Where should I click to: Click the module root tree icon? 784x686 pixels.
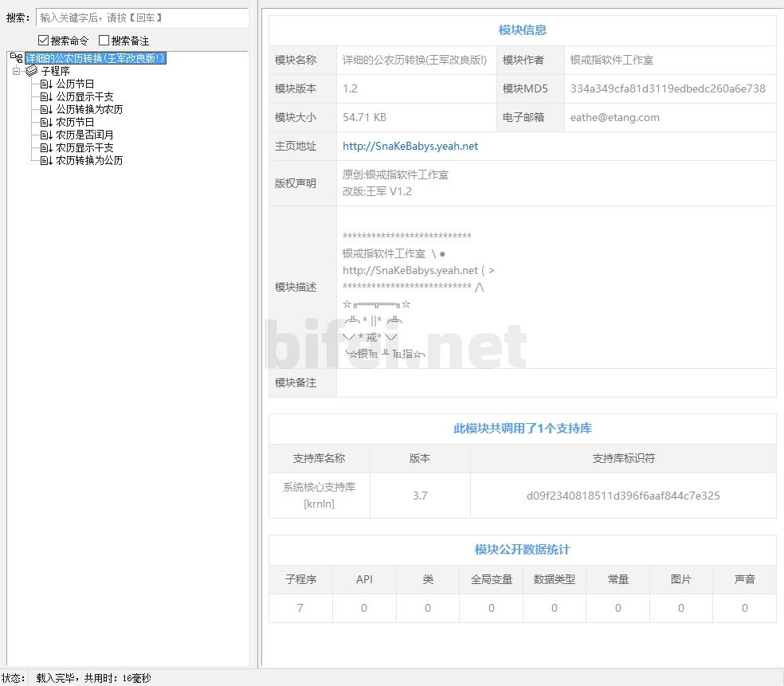click(16, 58)
